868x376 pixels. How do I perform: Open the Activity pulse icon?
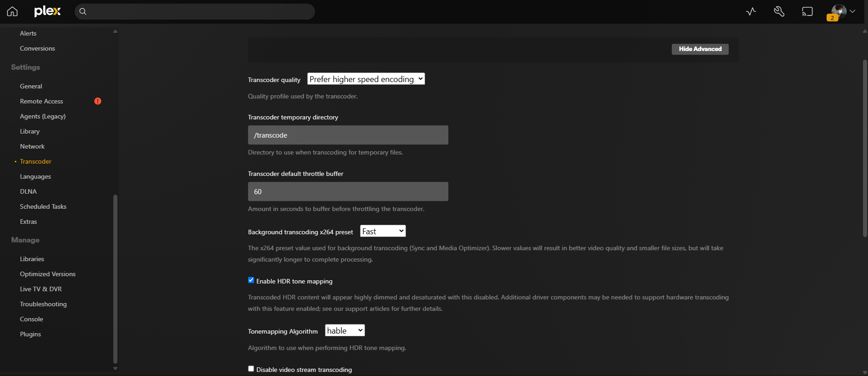tap(751, 11)
